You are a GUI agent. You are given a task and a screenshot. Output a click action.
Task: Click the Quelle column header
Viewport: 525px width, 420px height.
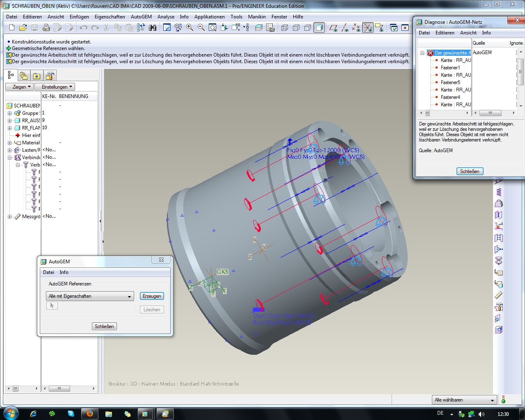[490, 43]
